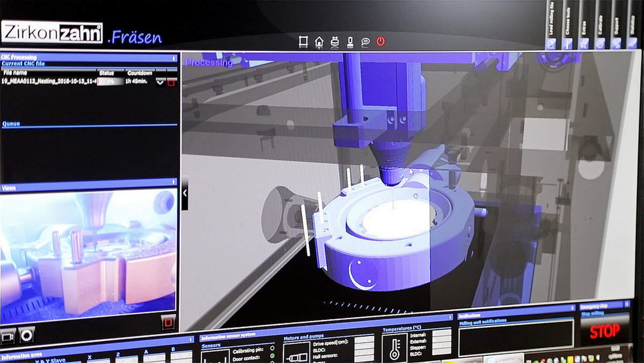Click the square frame icon in top toolbar
The image size is (644, 363).
[303, 41]
